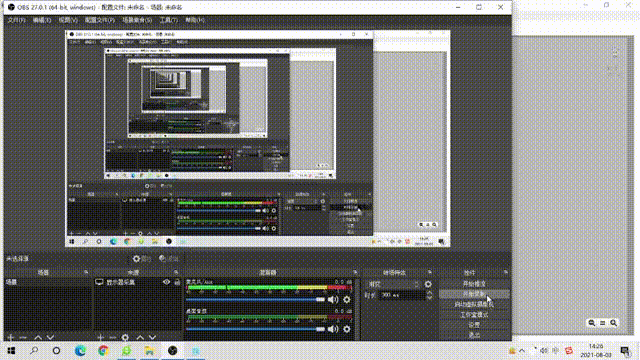Start streaming from the controls panel
Image resolution: width=640 pixels, height=360 pixels.
click(x=474, y=284)
